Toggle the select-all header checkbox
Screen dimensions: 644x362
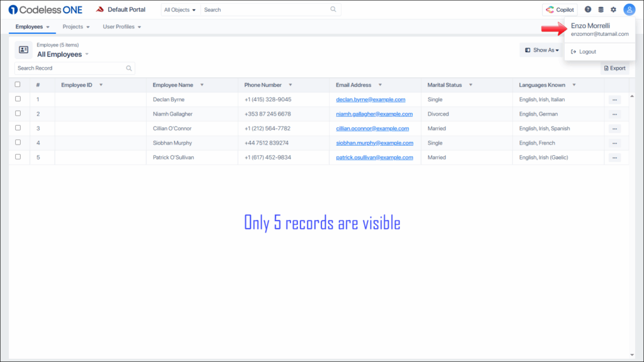(x=17, y=85)
